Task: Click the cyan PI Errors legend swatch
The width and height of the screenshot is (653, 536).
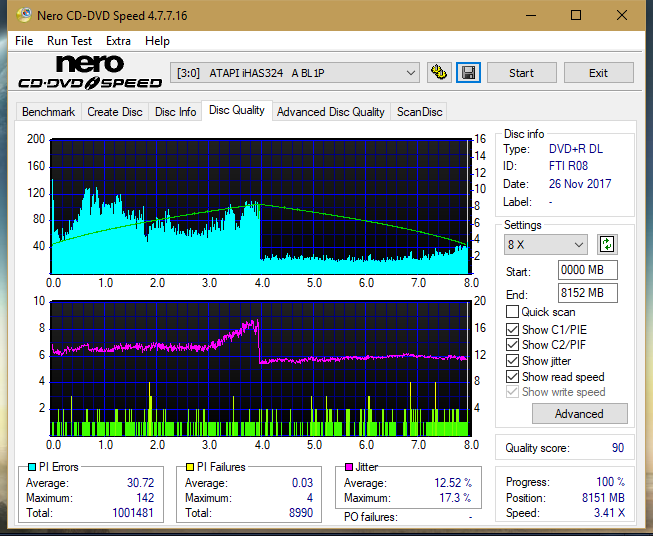Action: pos(32,467)
